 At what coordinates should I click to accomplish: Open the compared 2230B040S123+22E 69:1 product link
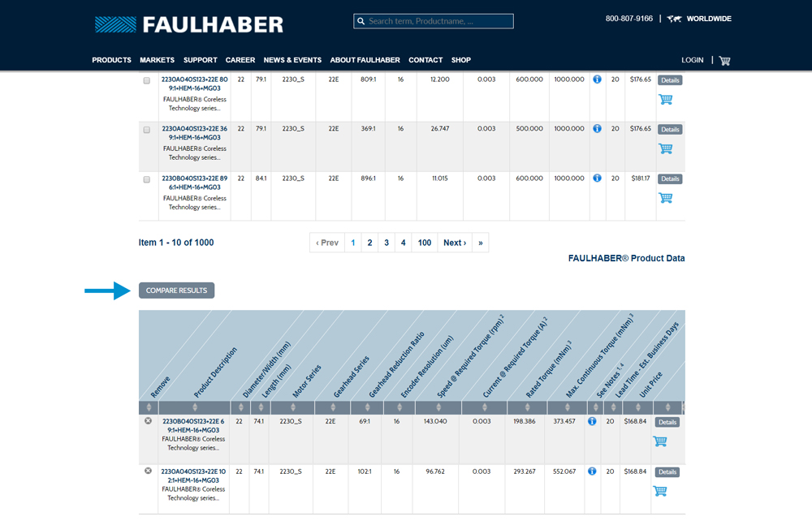193,425
